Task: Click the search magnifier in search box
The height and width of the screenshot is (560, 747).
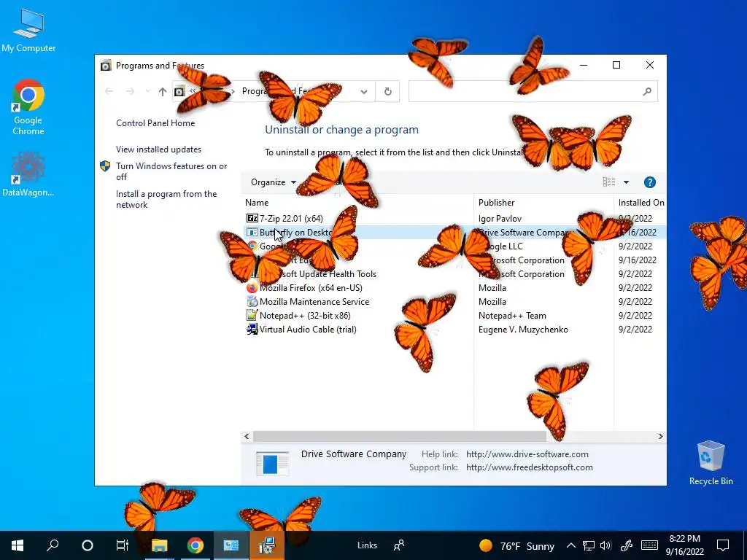Action: [647, 91]
